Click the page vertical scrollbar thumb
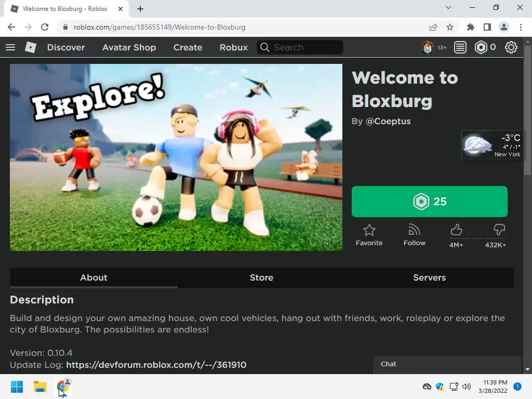Image resolution: width=532 pixels, height=399 pixels. tap(527, 110)
